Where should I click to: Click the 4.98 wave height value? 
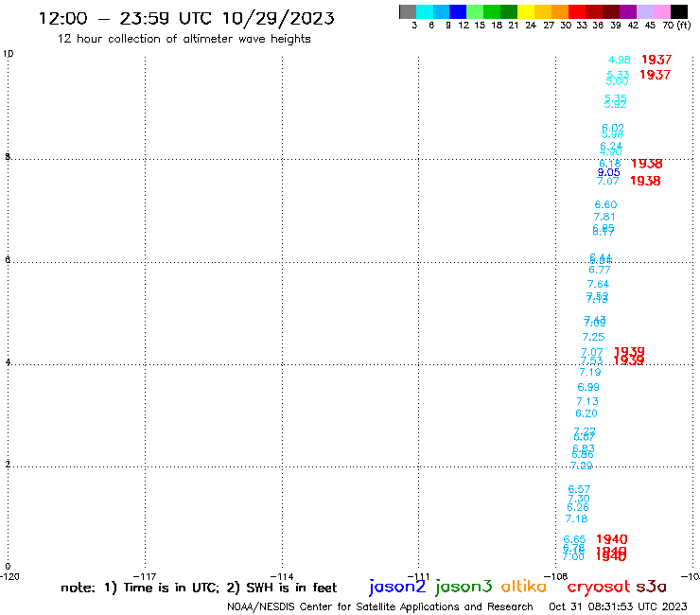click(x=620, y=60)
